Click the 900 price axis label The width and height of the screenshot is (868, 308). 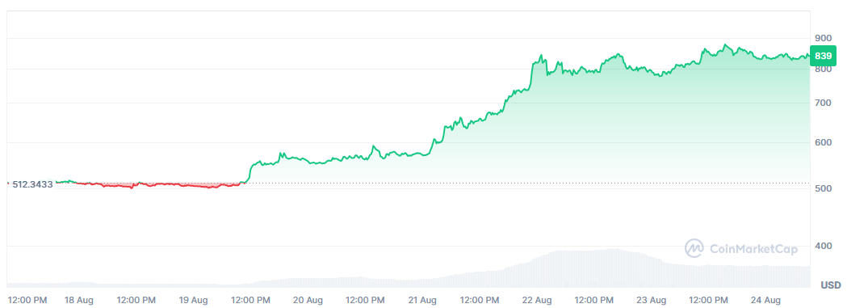point(824,38)
